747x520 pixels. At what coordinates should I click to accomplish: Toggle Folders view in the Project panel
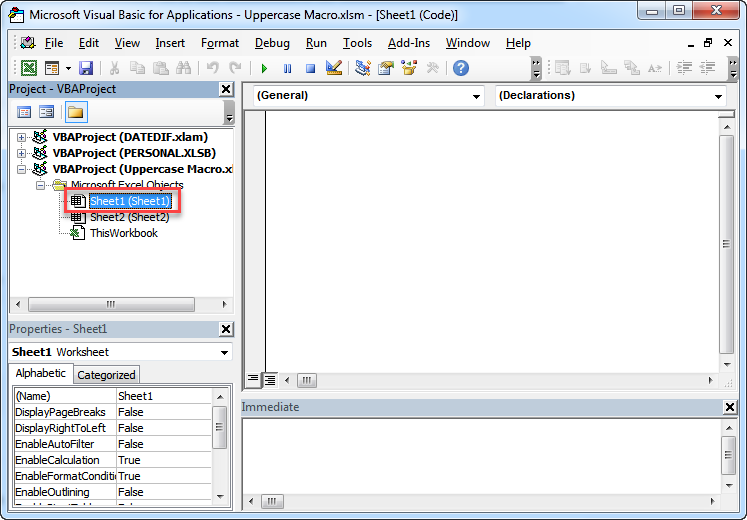pyautogui.click(x=76, y=112)
